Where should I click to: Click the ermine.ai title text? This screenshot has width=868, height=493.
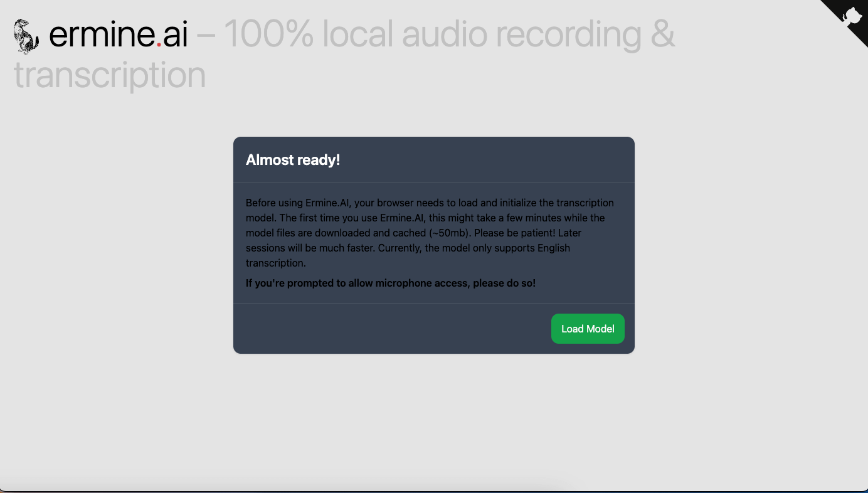[118, 34]
